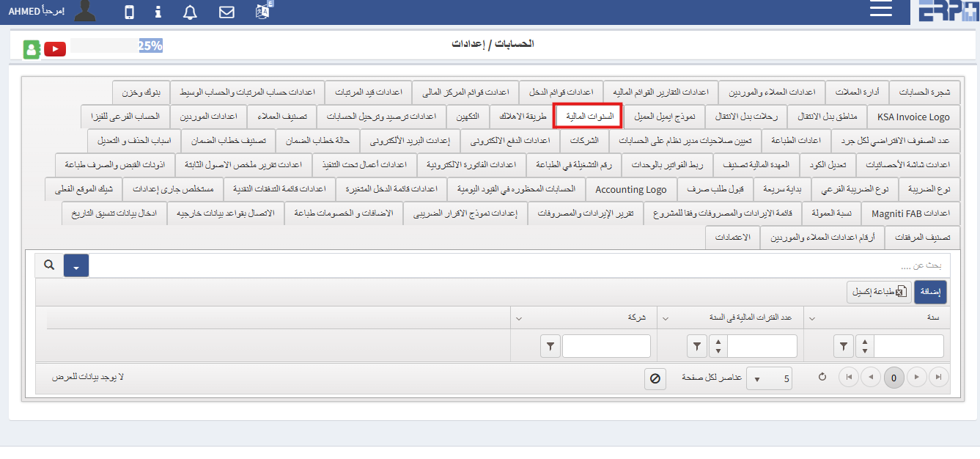The height and width of the screenshot is (459, 980).
Task: Open the hamburger navigation menu
Action: tap(880, 11)
